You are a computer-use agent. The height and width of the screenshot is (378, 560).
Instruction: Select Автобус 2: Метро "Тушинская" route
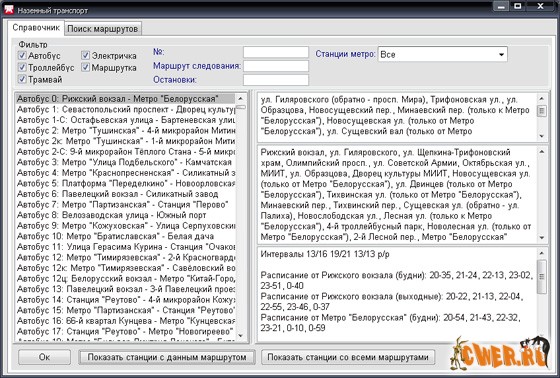tap(126, 130)
